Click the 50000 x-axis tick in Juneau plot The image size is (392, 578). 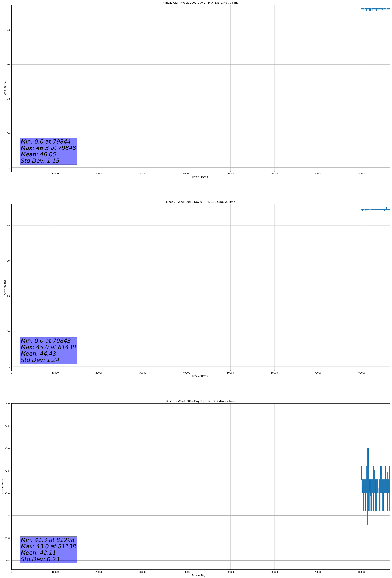230,373
